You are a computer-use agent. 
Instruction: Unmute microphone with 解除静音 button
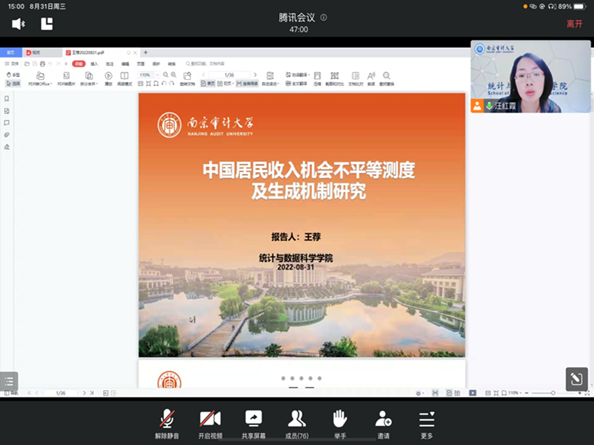tap(167, 424)
